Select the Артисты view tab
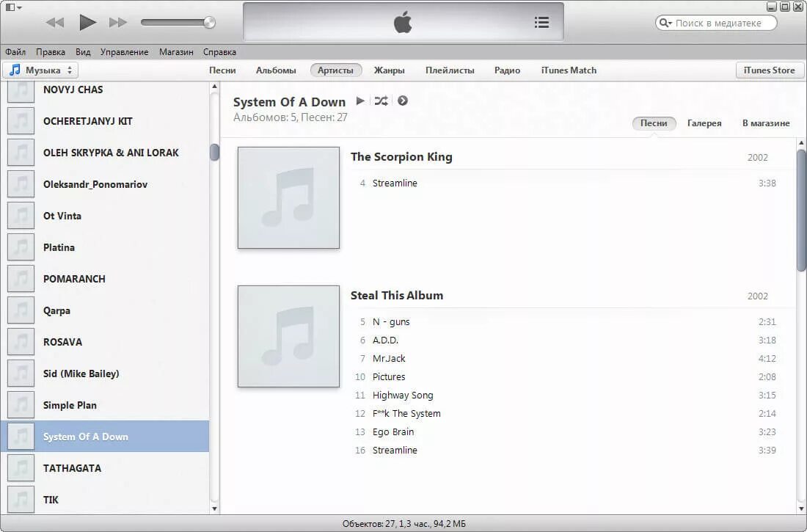Viewport: 807px width, 532px height. point(335,70)
